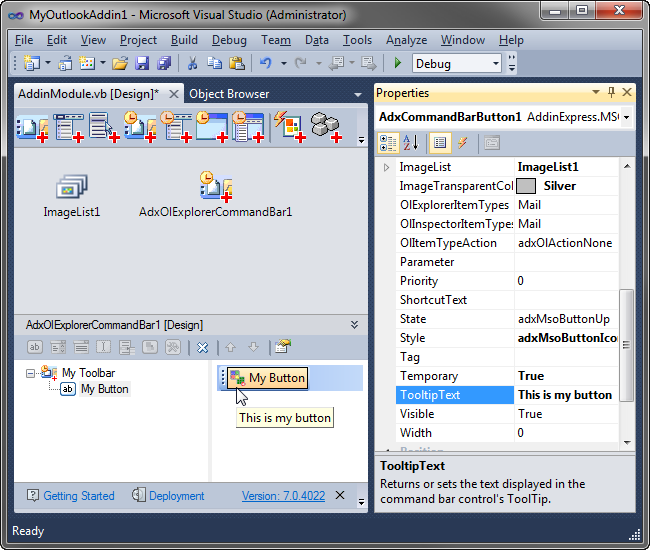The height and width of the screenshot is (550, 650).
Task: Click the My Button preview button
Action: coord(267,378)
